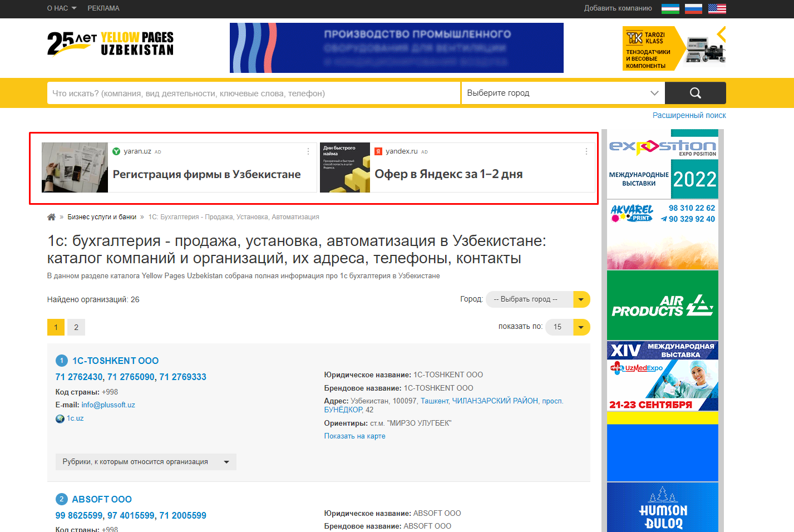Go to results page 2

pyautogui.click(x=76, y=327)
